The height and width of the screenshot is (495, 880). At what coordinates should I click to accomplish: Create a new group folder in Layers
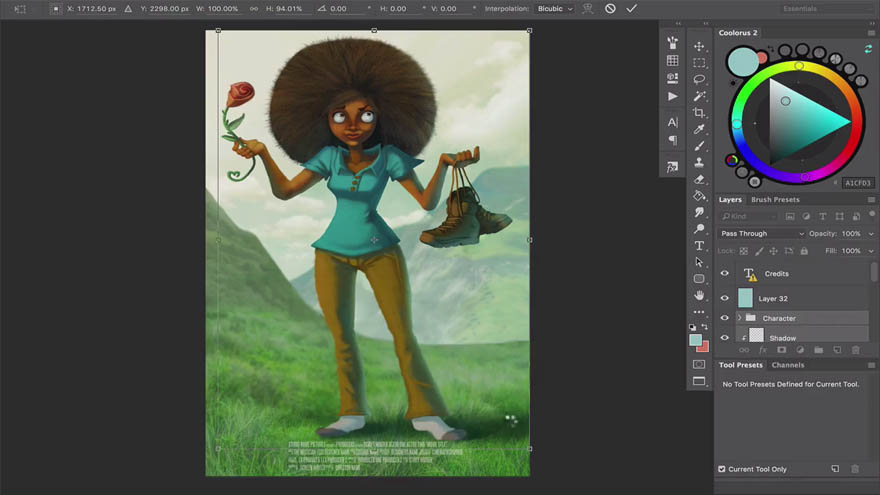(818, 350)
